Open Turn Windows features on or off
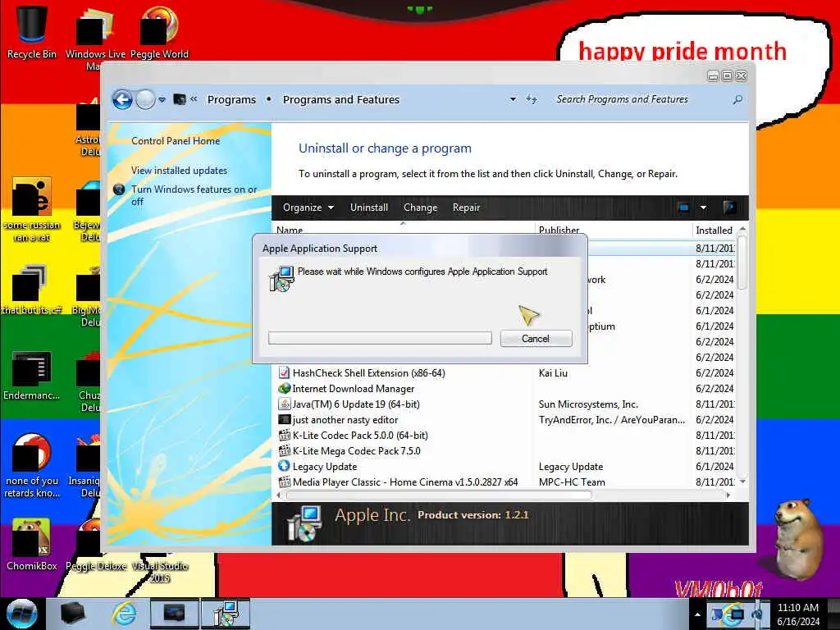This screenshot has height=630, width=840. 194,195
